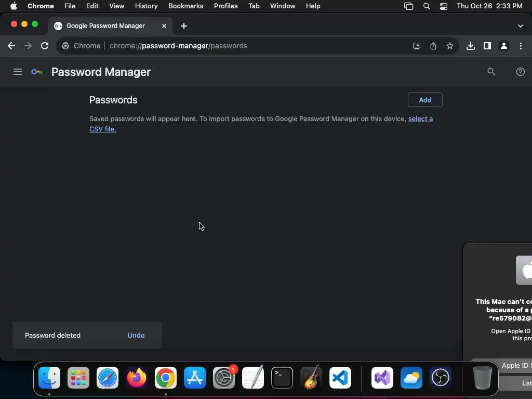
Task: Open the Password Manager hamburger menu
Action: [x=18, y=72]
